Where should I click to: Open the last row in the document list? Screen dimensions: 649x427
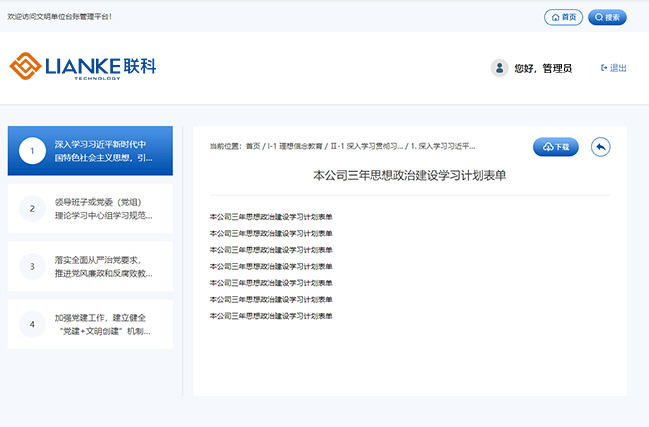pos(271,315)
